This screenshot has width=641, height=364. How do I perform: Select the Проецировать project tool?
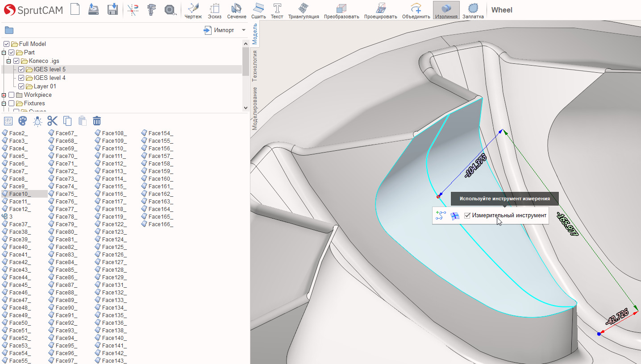[x=380, y=11]
